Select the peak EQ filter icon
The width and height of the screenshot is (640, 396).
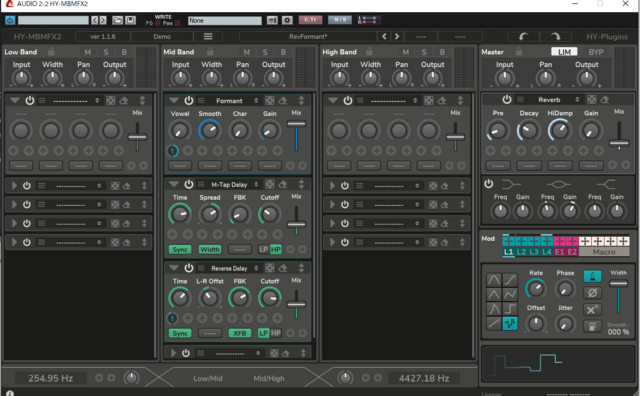coord(558,185)
